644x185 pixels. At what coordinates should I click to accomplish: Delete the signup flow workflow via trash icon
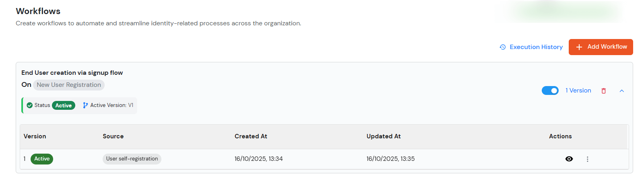tap(603, 91)
